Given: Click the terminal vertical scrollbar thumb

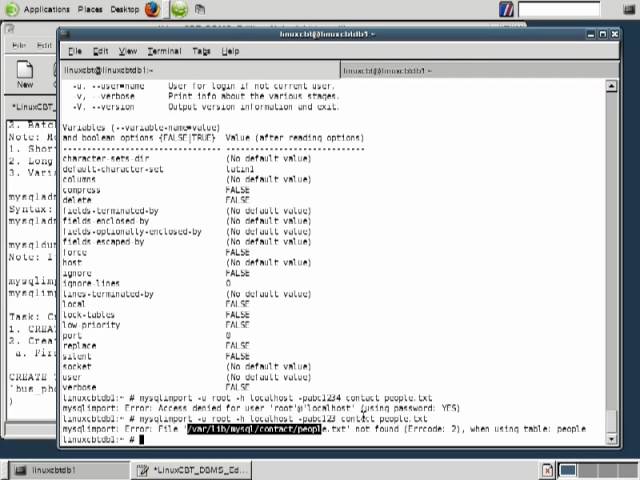Looking at the screenshot, I should pos(611,421).
